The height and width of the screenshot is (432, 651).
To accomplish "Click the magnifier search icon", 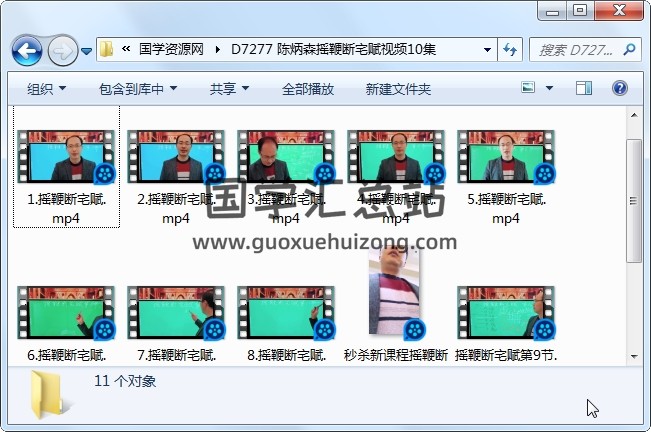I will tap(629, 50).
